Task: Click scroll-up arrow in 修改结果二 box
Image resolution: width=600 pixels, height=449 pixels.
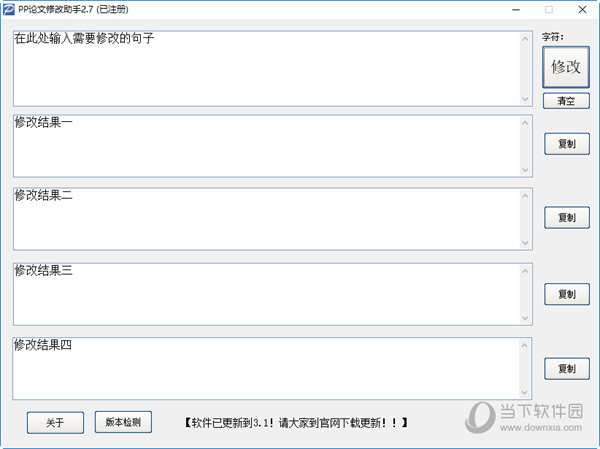Action: click(x=525, y=196)
